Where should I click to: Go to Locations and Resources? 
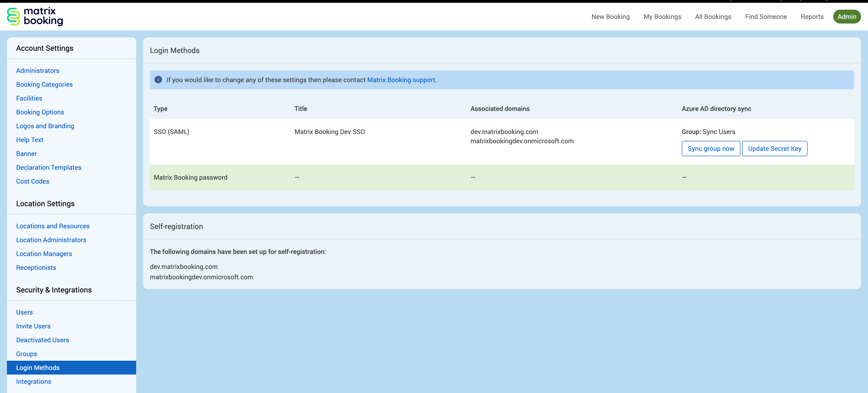[x=53, y=226]
